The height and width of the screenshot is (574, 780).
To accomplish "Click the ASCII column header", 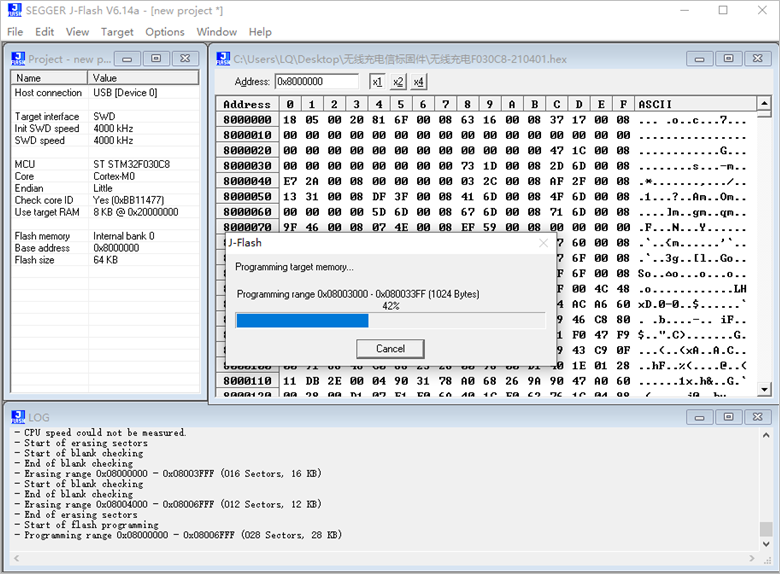I will 696,104.
